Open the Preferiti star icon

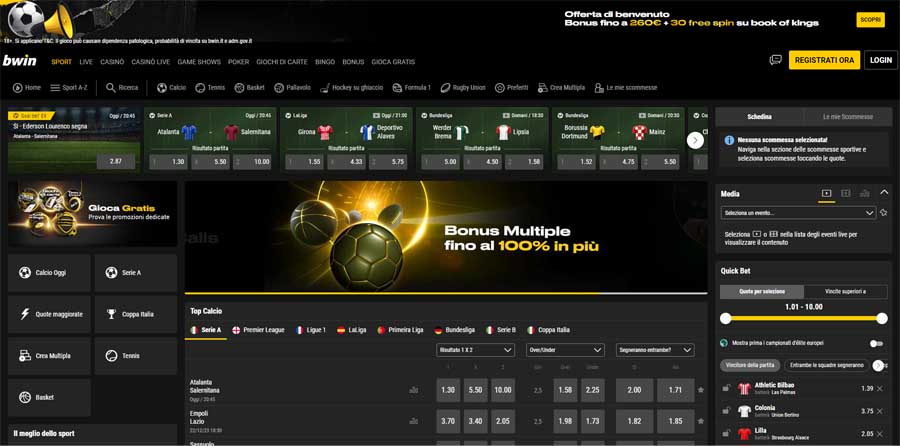(x=499, y=88)
